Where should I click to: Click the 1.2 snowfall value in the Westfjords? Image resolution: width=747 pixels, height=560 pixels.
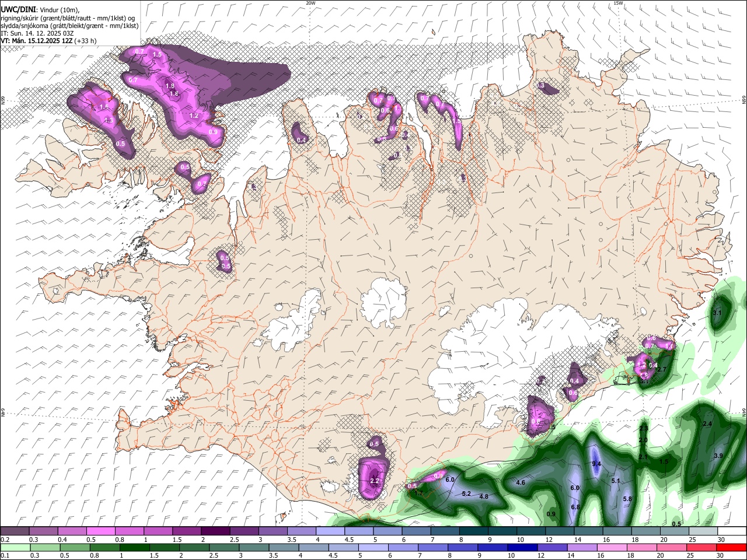pyautogui.click(x=194, y=116)
